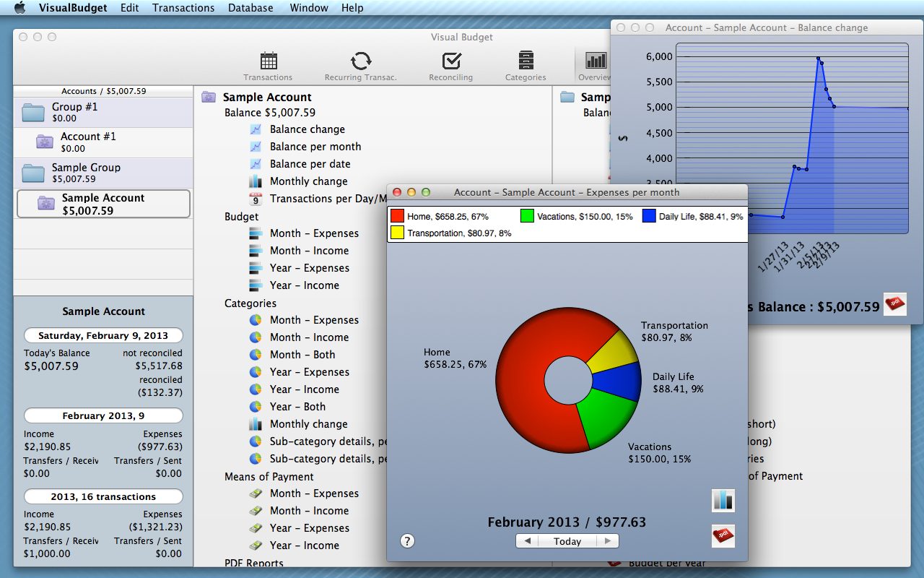The width and height of the screenshot is (924, 578).
Task: Open Budget Year – Expenses report
Action: [x=310, y=268]
